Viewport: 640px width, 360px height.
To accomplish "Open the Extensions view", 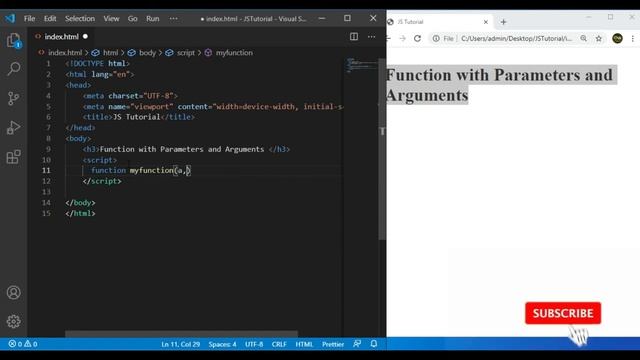I will (13, 157).
